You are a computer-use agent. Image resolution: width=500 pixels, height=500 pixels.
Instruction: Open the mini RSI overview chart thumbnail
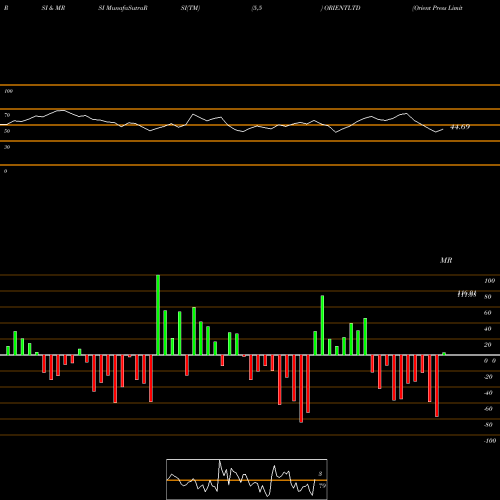click(247, 479)
